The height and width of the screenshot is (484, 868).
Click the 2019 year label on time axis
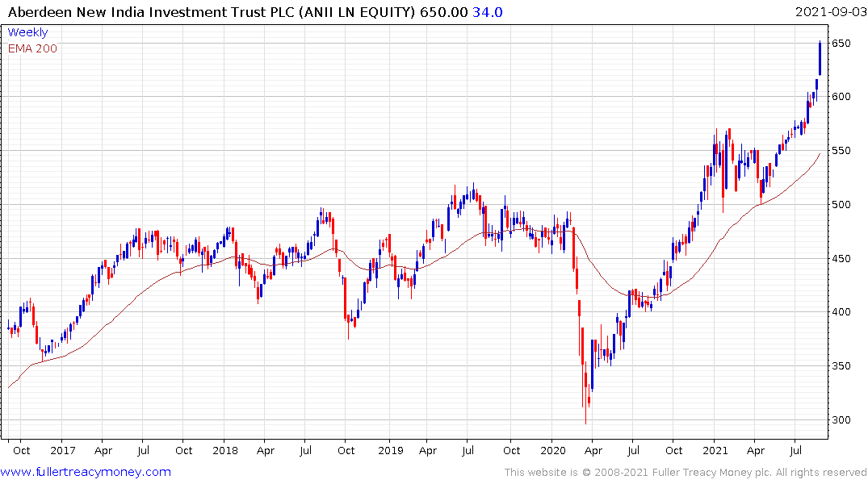click(391, 450)
